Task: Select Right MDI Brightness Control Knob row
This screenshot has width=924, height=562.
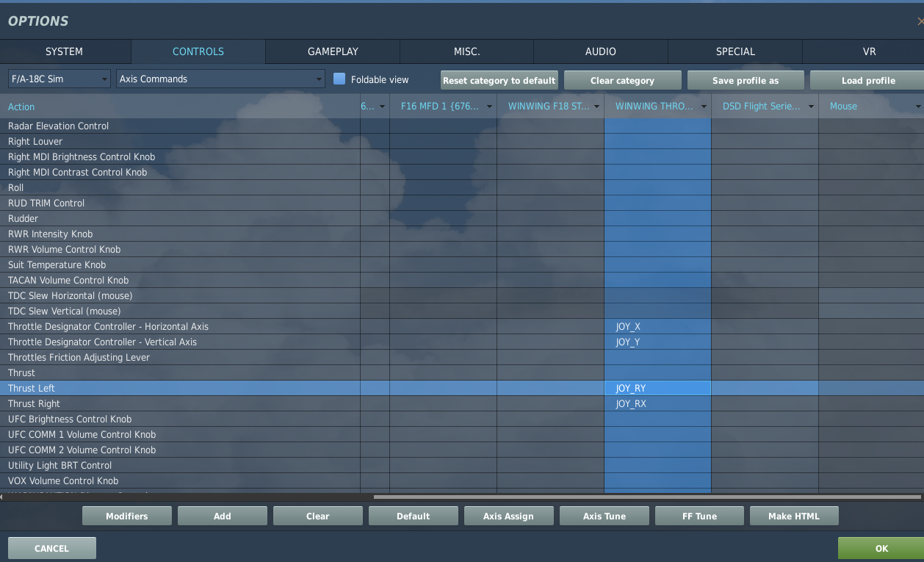Action: [462, 156]
